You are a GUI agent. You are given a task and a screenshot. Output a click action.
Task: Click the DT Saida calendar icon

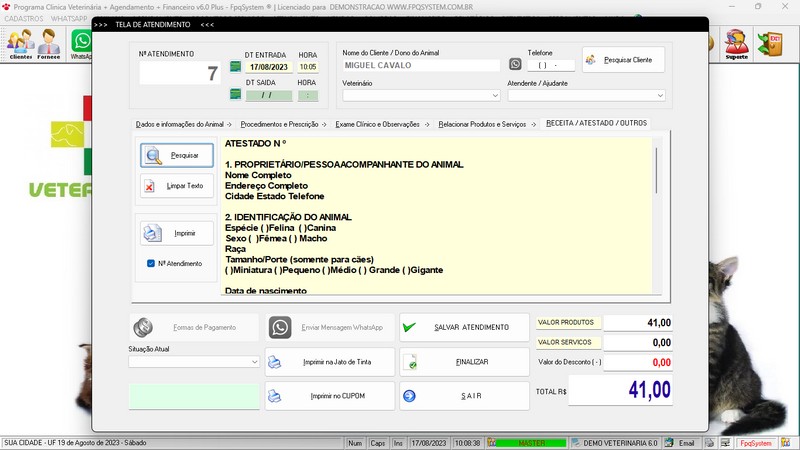(236, 95)
